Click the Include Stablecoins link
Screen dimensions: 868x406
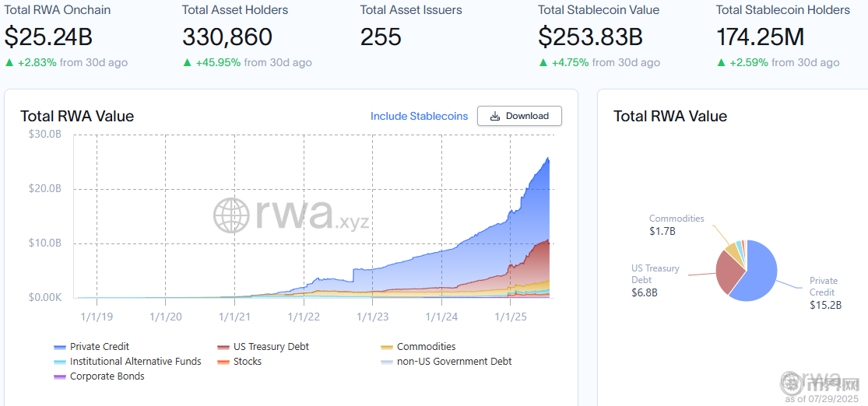click(x=419, y=116)
